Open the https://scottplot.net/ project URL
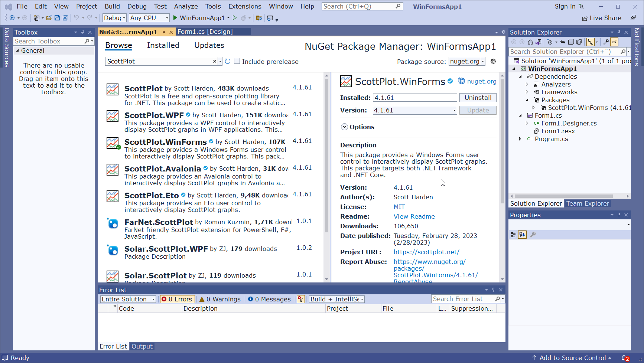This screenshot has width=644, height=363. click(x=426, y=252)
